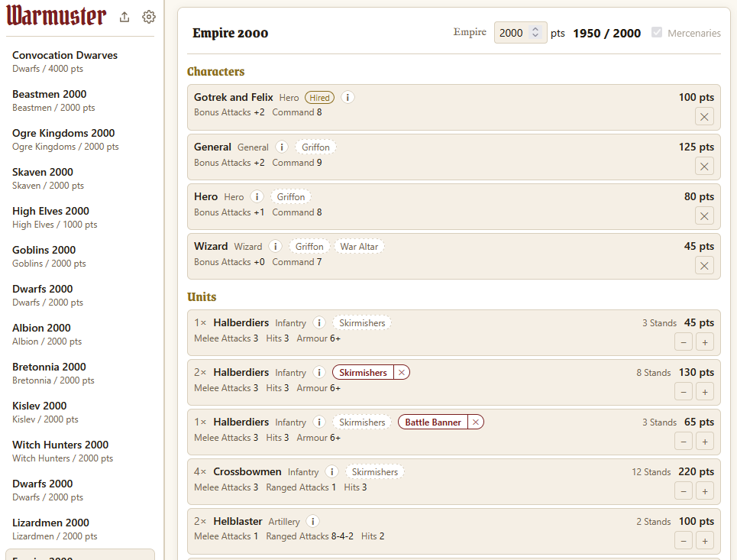Screen dimensions: 737x560
Task: Increase 130 pts Halberdiers count
Action: pyautogui.click(x=705, y=392)
